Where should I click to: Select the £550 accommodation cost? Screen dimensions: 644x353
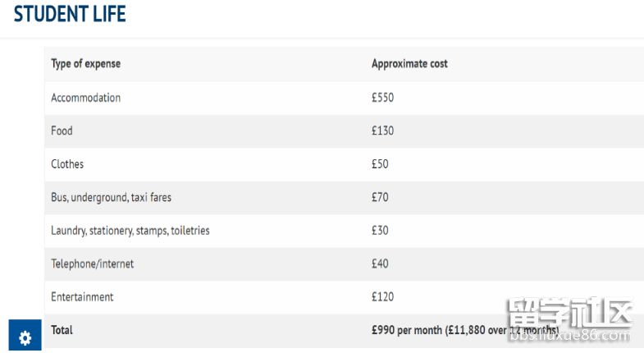[x=382, y=98]
